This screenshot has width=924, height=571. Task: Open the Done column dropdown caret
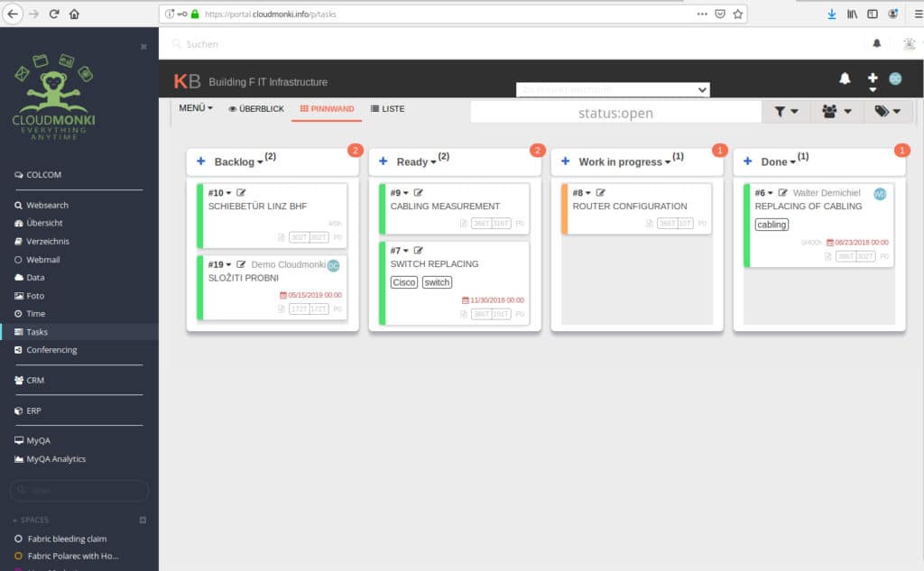[x=792, y=162]
